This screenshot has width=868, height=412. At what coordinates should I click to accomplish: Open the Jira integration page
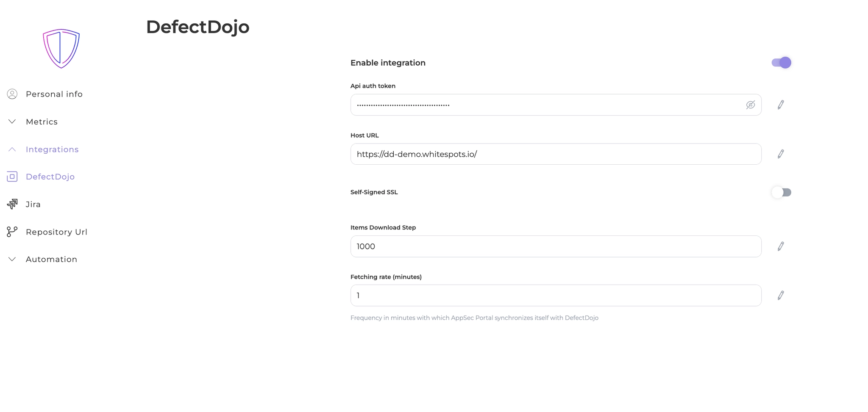[x=33, y=205]
